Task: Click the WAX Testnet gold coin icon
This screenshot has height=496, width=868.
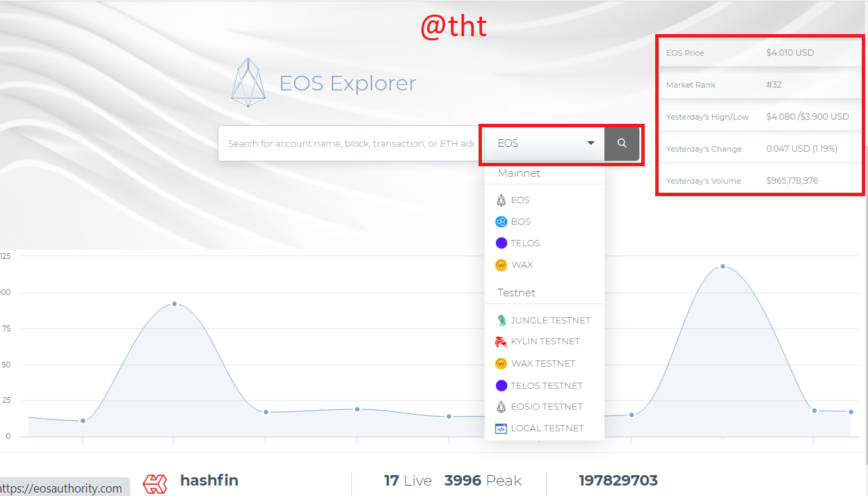Action: point(501,364)
